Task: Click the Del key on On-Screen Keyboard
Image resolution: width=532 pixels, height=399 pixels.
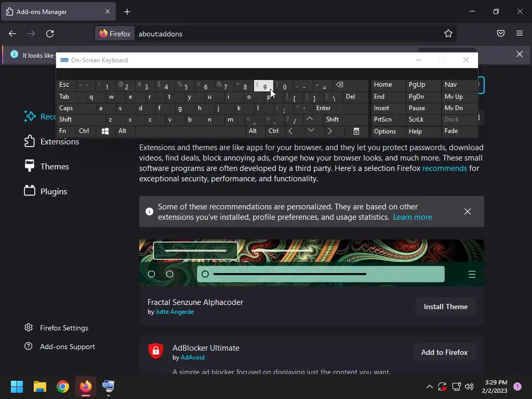Action: [355, 97]
